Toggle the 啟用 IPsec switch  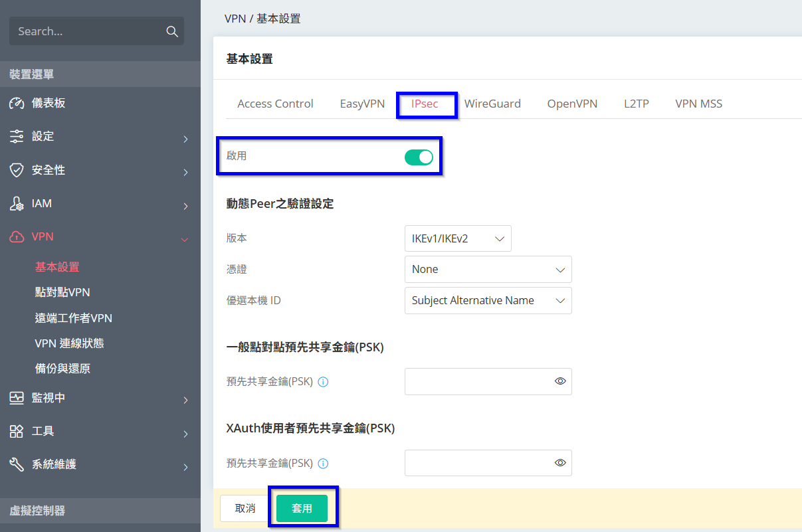pyautogui.click(x=419, y=157)
